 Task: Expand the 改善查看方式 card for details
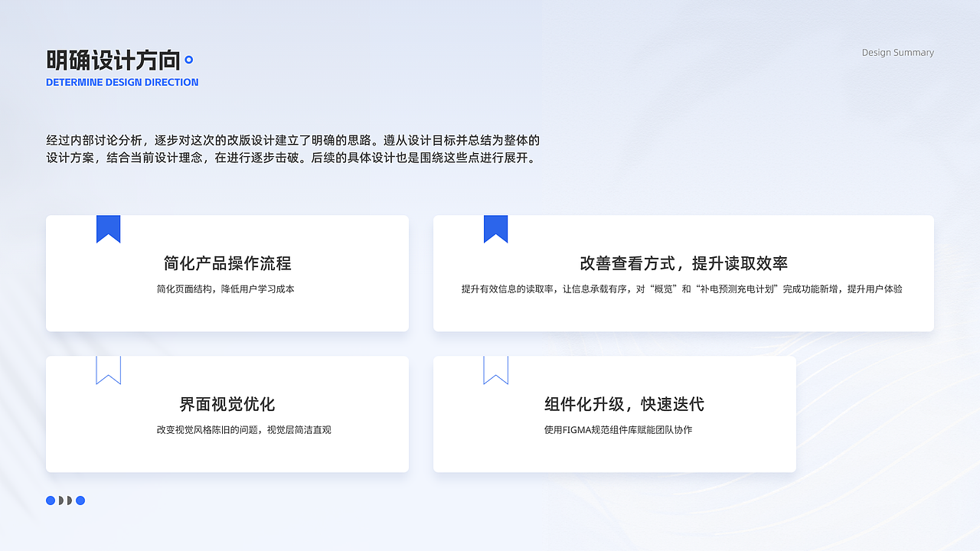(x=683, y=273)
